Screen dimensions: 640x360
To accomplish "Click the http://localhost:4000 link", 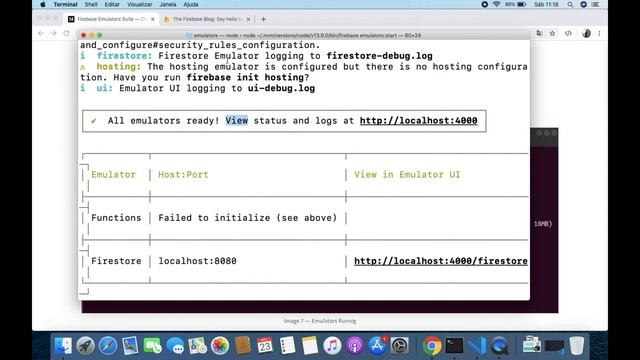I will pos(418,121).
